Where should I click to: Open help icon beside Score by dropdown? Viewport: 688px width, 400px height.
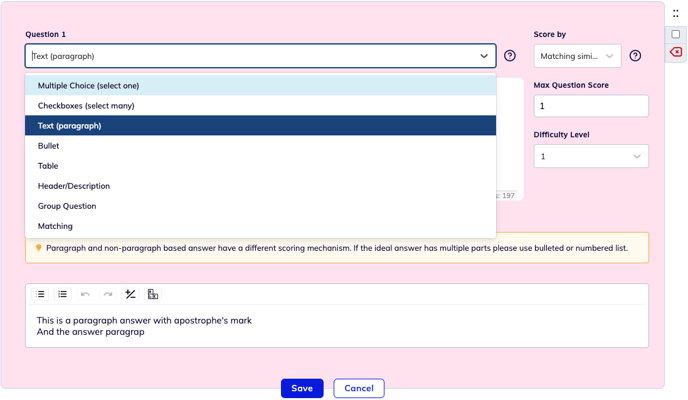click(x=635, y=56)
